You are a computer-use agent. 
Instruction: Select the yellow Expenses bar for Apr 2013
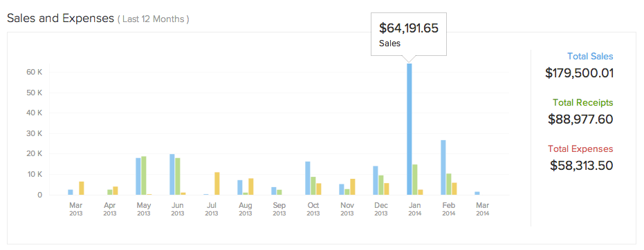click(116, 191)
